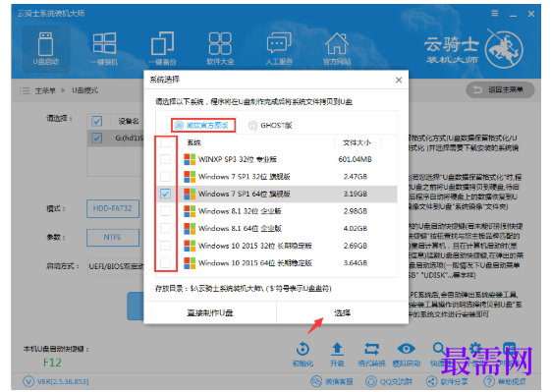Click the 选择 button in dialog
Viewport: 551px width, 392px height.
coord(342,312)
